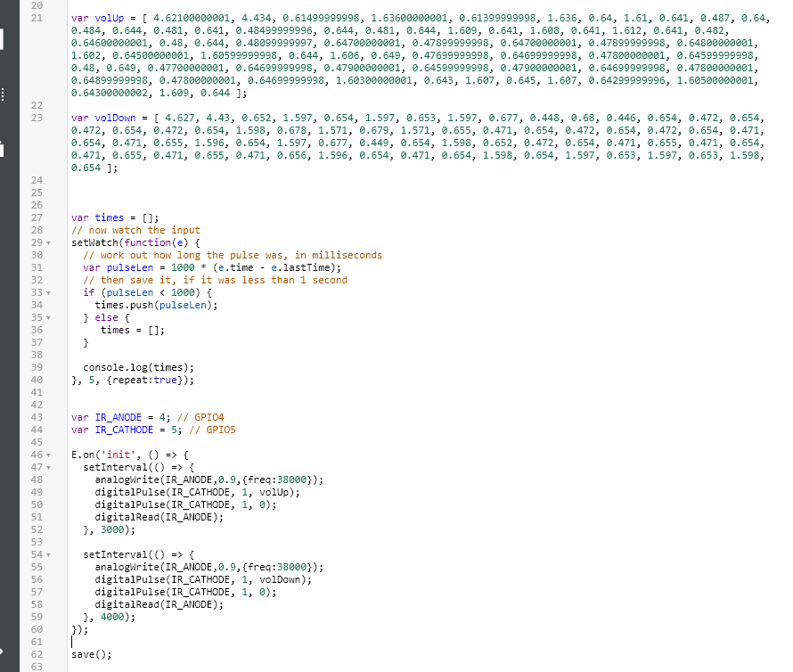Image resolution: width=793 pixels, height=672 pixels.
Task: Collapse the E.on init fold arrow, line 46
Action: [x=48, y=455]
